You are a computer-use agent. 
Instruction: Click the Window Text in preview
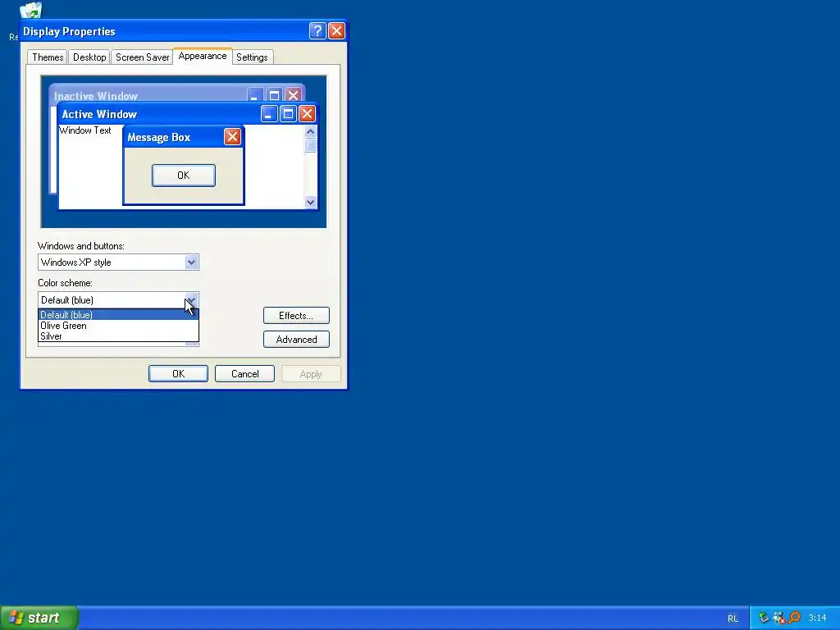point(85,130)
